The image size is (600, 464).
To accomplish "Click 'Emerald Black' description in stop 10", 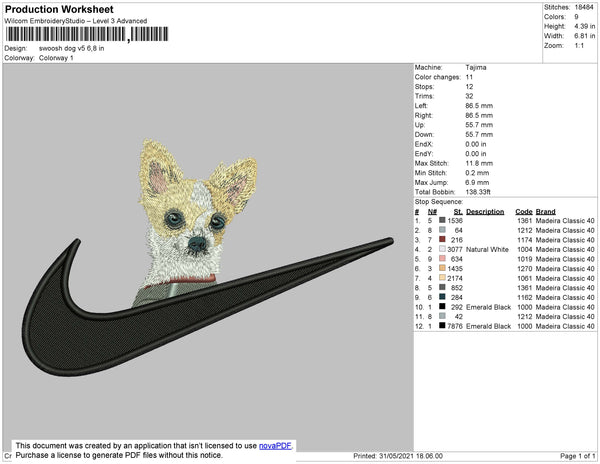I will pos(489,307).
